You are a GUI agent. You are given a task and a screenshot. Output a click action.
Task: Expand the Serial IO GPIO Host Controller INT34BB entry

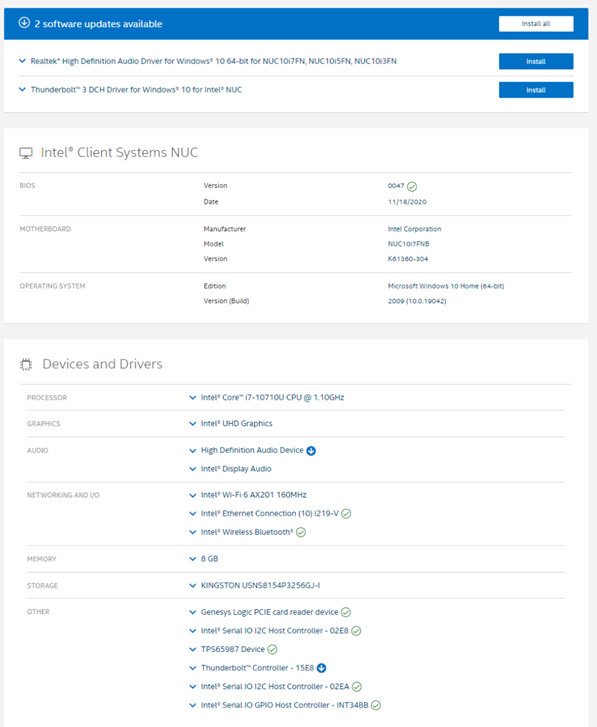(x=193, y=705)
